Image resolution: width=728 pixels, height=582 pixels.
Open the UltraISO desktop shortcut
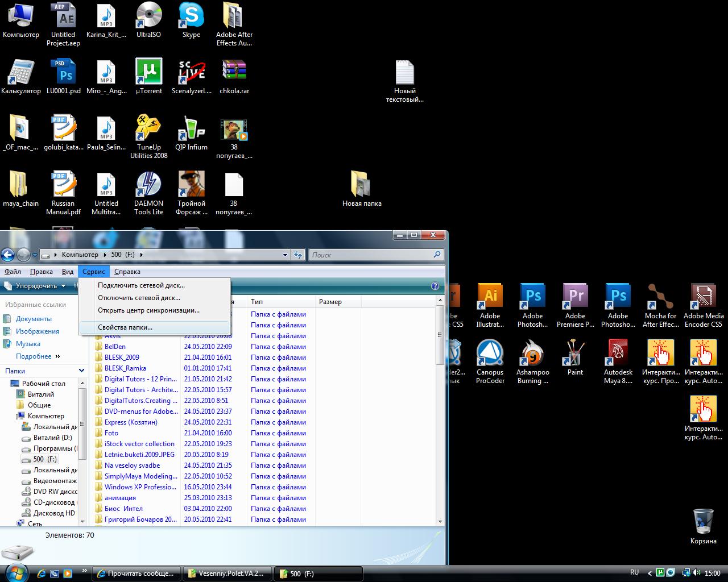pos(148,20)
